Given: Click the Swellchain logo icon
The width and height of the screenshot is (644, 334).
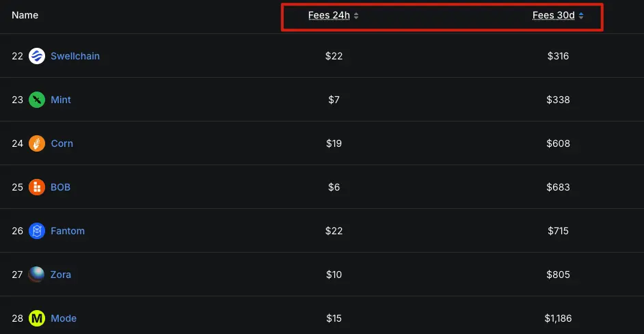Looking at the screenshot, I should 37,56.
